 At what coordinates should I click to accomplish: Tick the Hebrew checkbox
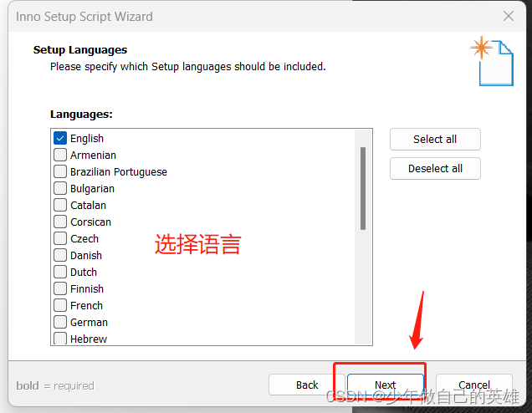point(60,339)
